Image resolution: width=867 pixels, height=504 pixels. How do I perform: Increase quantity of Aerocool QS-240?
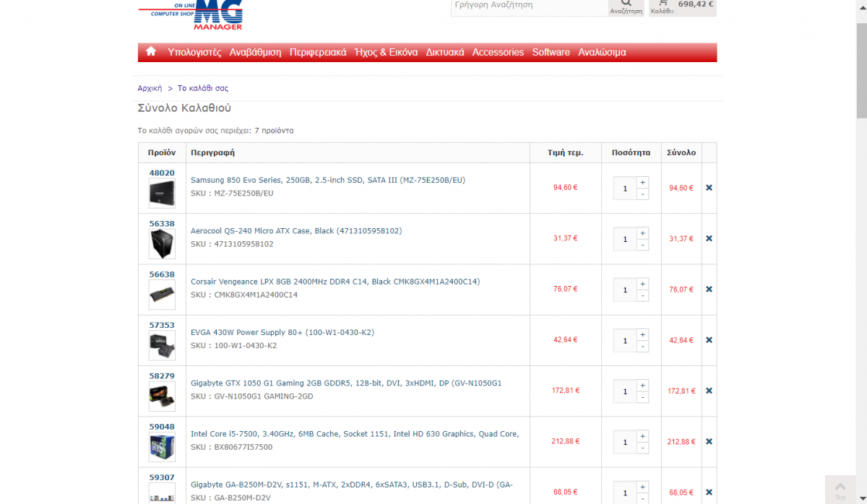pos(643,233)
